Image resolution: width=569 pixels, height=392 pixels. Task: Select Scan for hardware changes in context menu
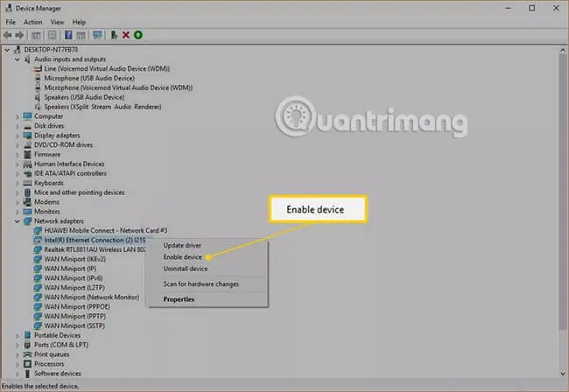(x=201, y=283)
